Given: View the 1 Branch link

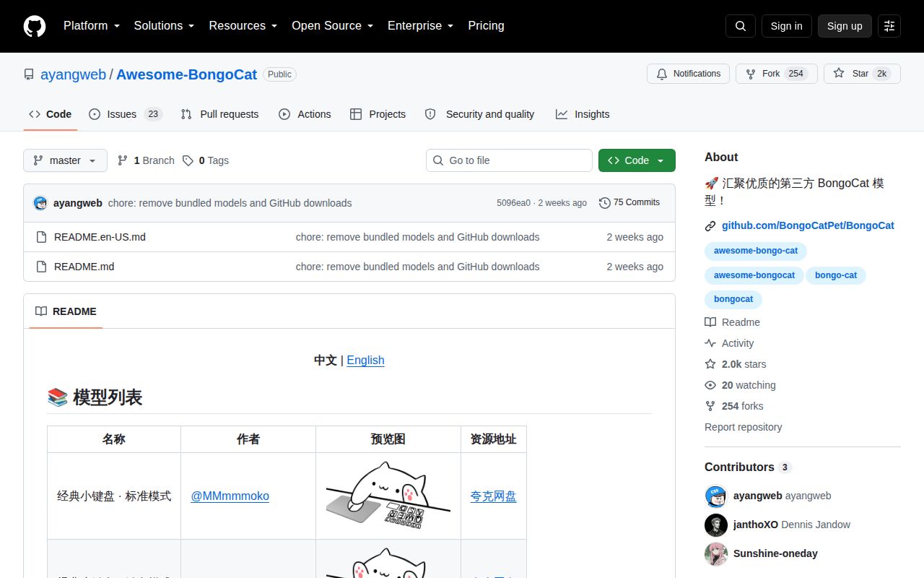Looking at the screenshot, I should click(x=146, y=160).
